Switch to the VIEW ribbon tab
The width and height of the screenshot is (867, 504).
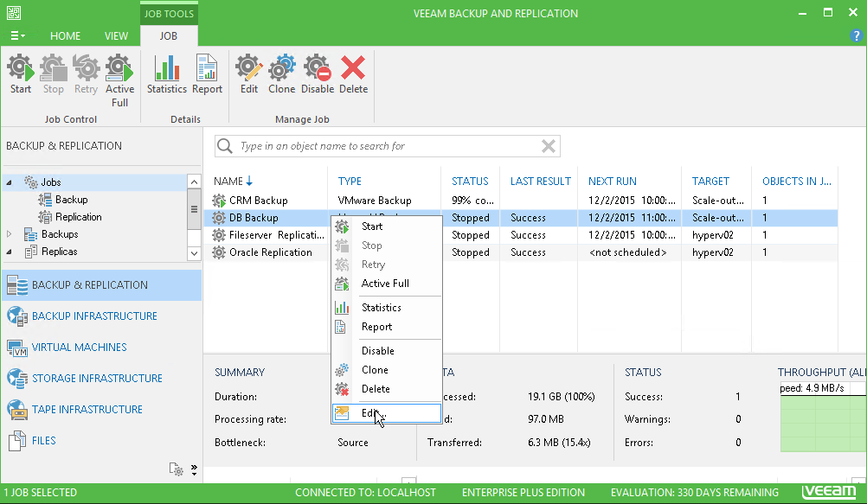coord(116,36)
